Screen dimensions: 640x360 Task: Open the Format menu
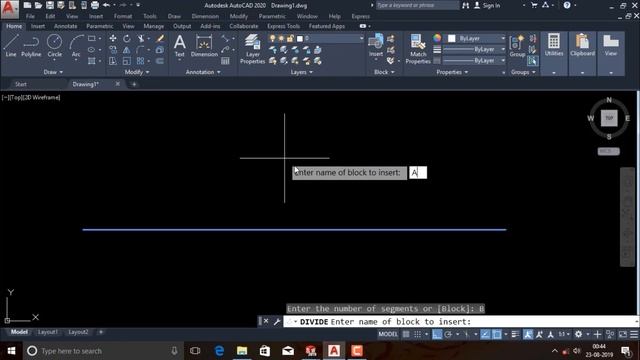pyautogui.click(x=123, y=16)
